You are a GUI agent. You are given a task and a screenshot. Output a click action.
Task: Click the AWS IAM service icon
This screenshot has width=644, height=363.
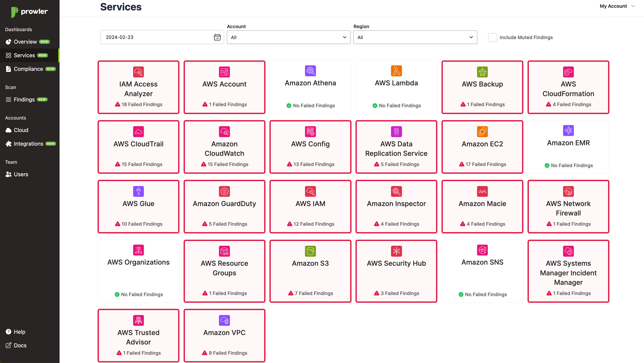pos(310,192)
